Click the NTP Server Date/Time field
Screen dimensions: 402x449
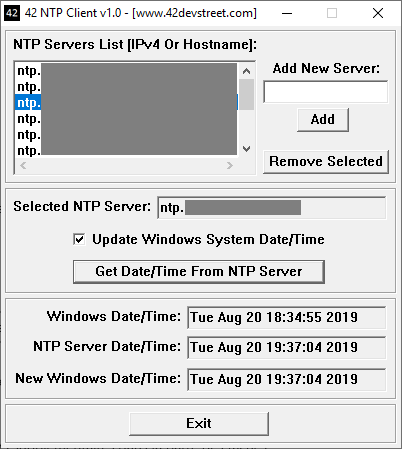pos(287,347)
